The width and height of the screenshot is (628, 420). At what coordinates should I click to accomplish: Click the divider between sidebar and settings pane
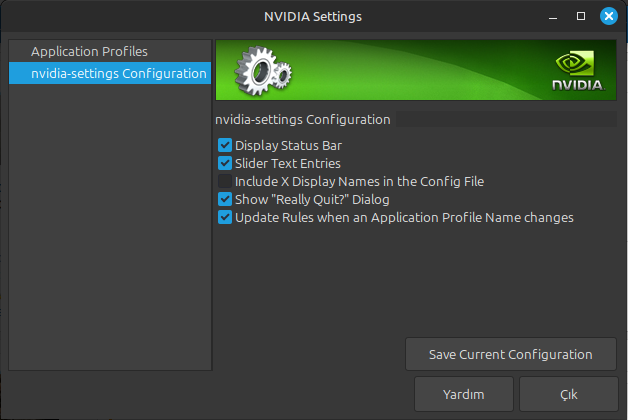tap(213, 250)
